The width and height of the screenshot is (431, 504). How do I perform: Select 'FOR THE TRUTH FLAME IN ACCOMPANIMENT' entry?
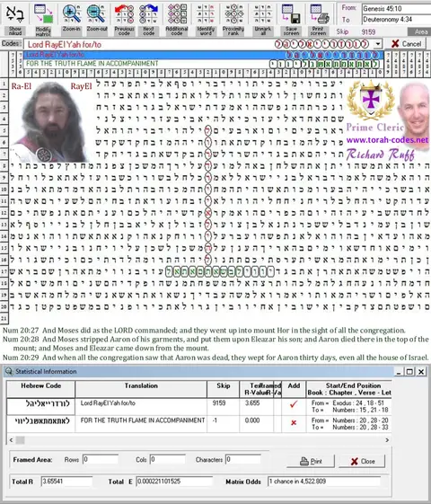pos(203,64)
